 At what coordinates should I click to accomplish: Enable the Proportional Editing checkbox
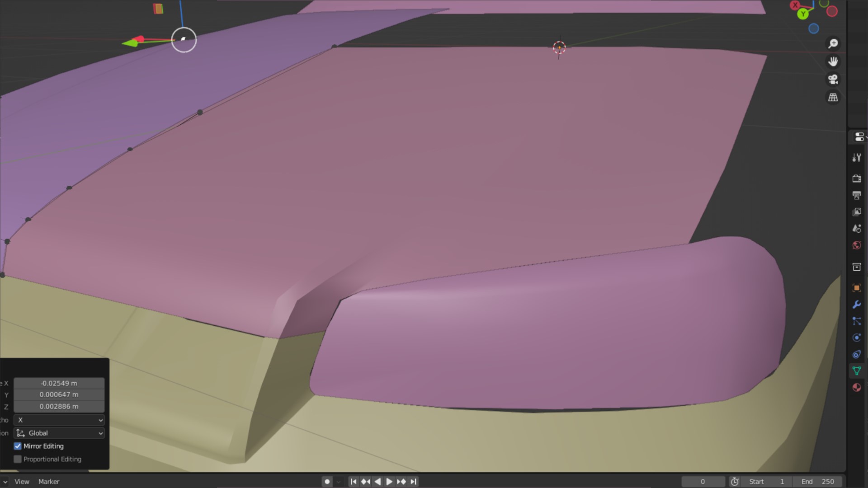point(18,459)
